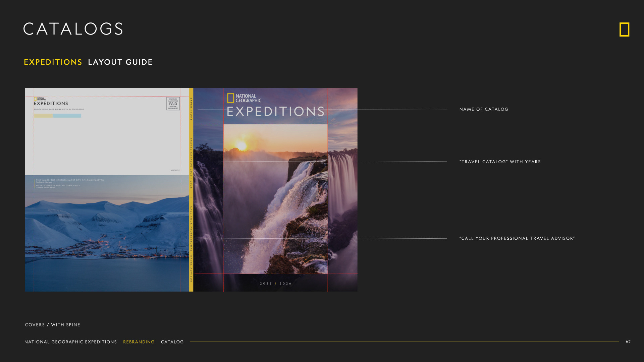Click the NAME OF CATALOG annotation
Image resolution: width=644 pixels, height=362 pixels.
click(484, 109)
